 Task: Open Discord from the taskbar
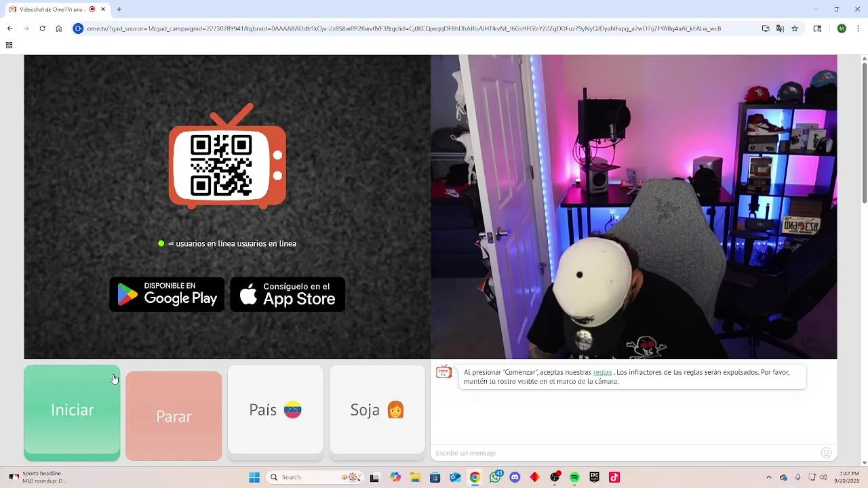click(x=515, y=477)
